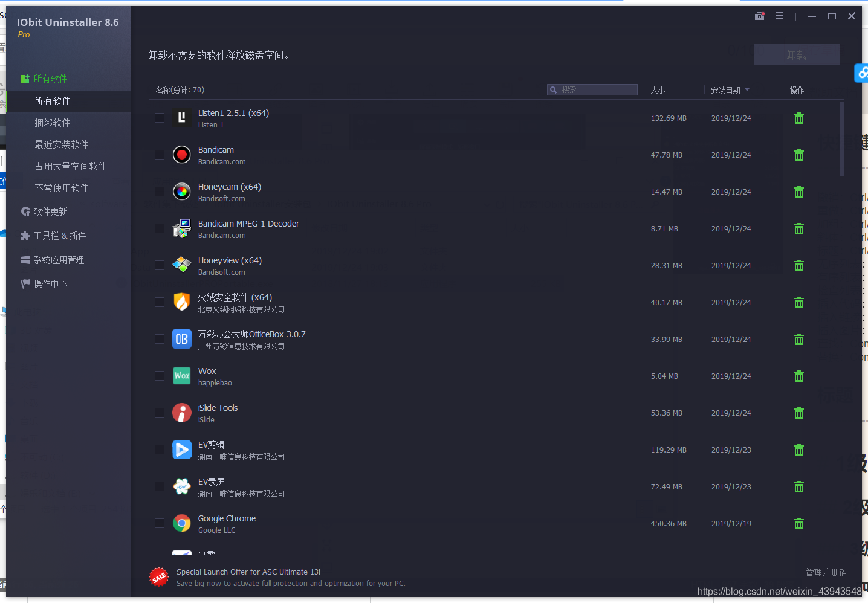Click trash icon for 火绒安全软件 row
The width and height of the screenshot is (868, 603).
coord(799,303)
